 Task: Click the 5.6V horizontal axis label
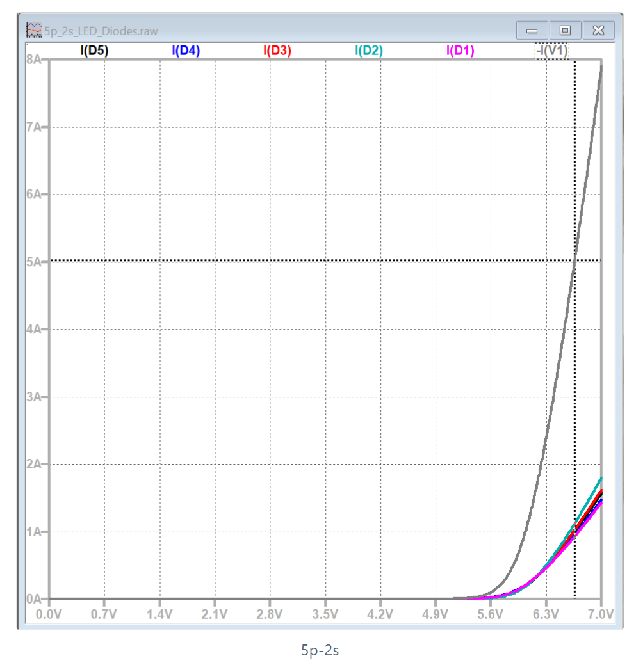490,614
